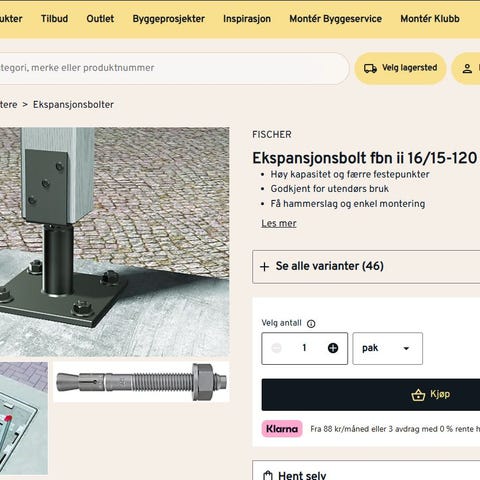Image resolution: width=480 pixels, height=480 pixels.
Task: Select the expansion bolt thumbnail image
Action: click(x=141, y=382)
